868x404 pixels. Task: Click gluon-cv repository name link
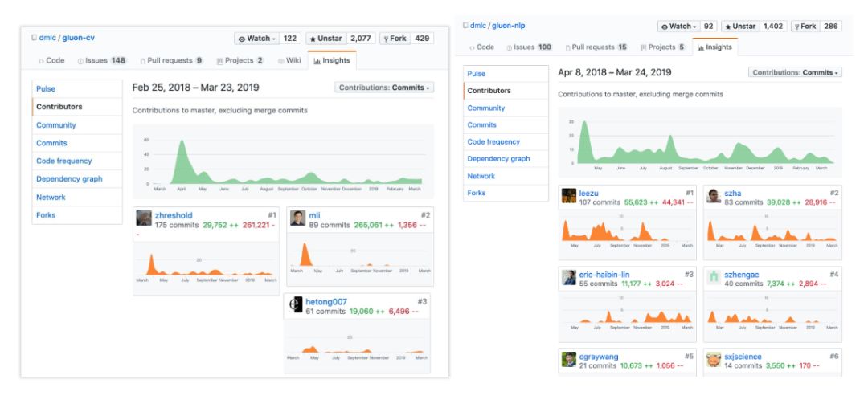[78, 38]
